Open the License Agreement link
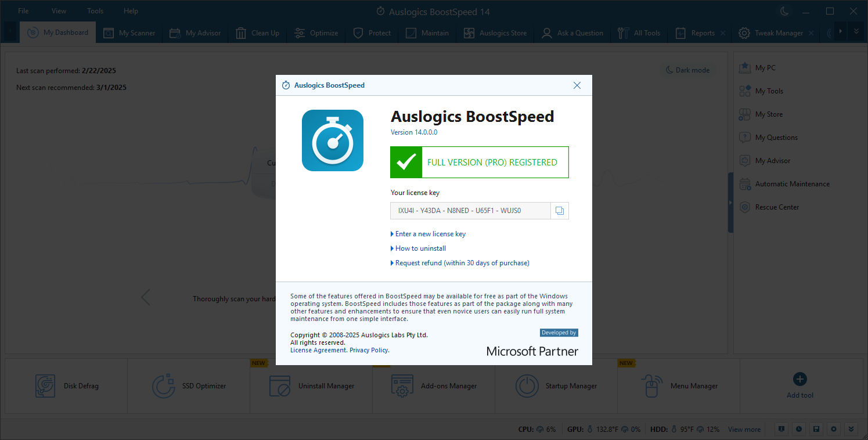 tap(318, 350)
